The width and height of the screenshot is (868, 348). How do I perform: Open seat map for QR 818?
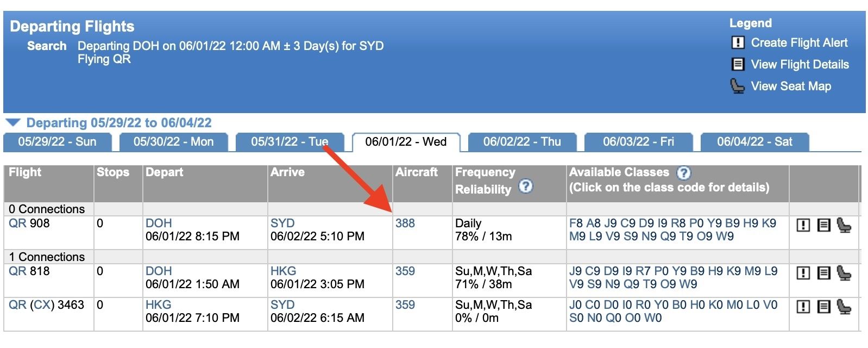point(844,272)
